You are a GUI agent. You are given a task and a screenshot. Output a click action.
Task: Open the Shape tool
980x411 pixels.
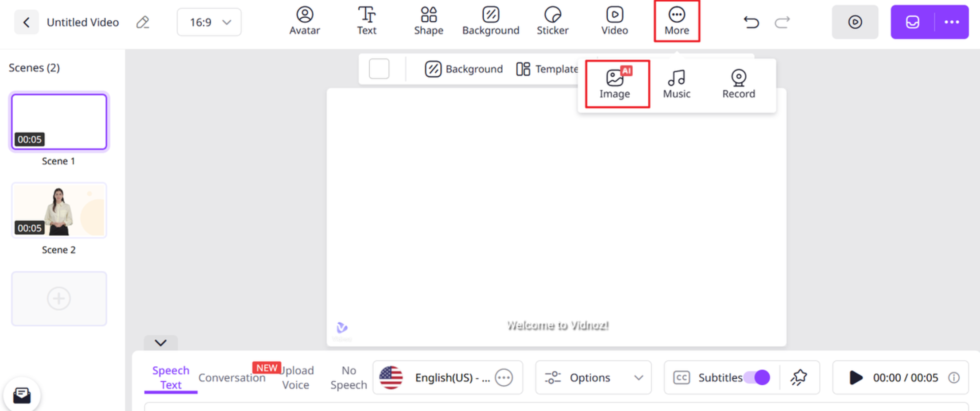[428, 21]
